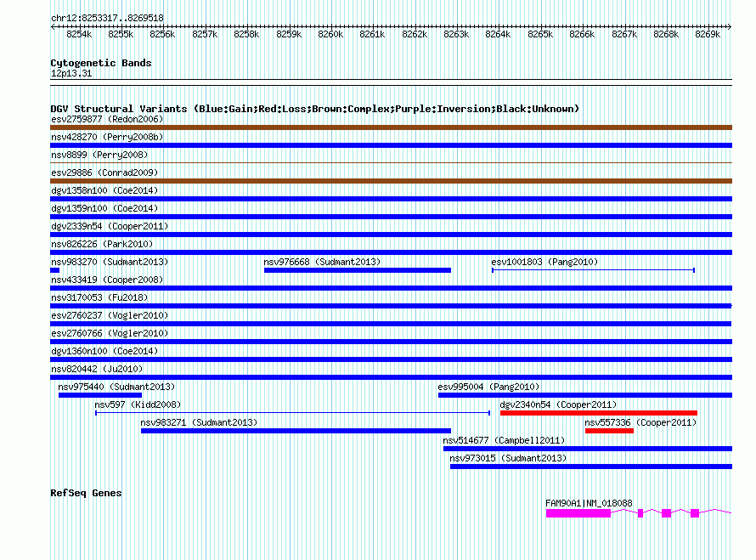
Task: Click the brown esv29886 variant bar
Action: coord(391,181)
